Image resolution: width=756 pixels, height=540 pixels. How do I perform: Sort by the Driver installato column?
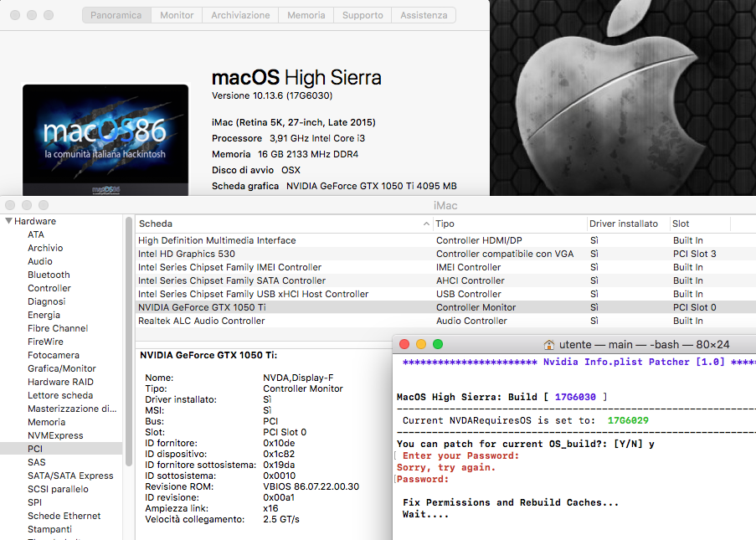[x=628, y=224]
